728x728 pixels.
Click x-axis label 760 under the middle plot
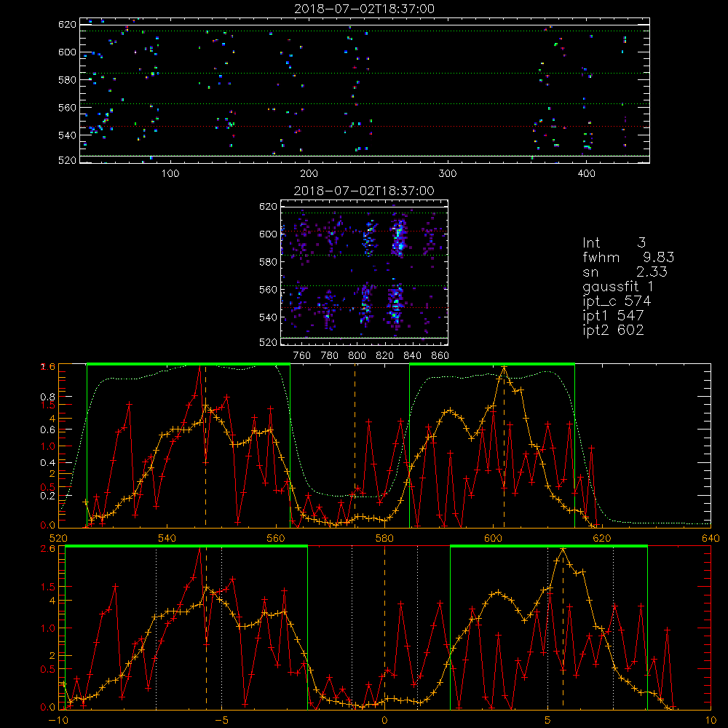(x=302, y=356)
